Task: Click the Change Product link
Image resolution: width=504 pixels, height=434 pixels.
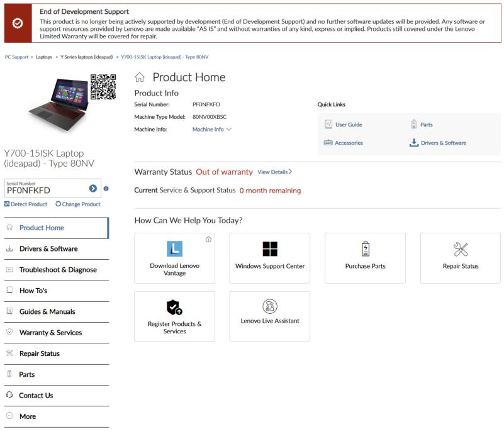Action: point(78,204)
